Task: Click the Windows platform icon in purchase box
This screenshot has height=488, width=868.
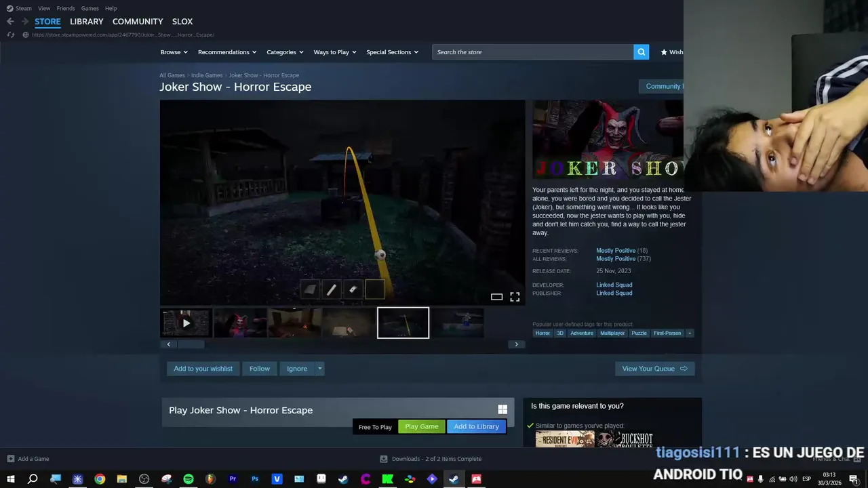Action: pos(502,409)
